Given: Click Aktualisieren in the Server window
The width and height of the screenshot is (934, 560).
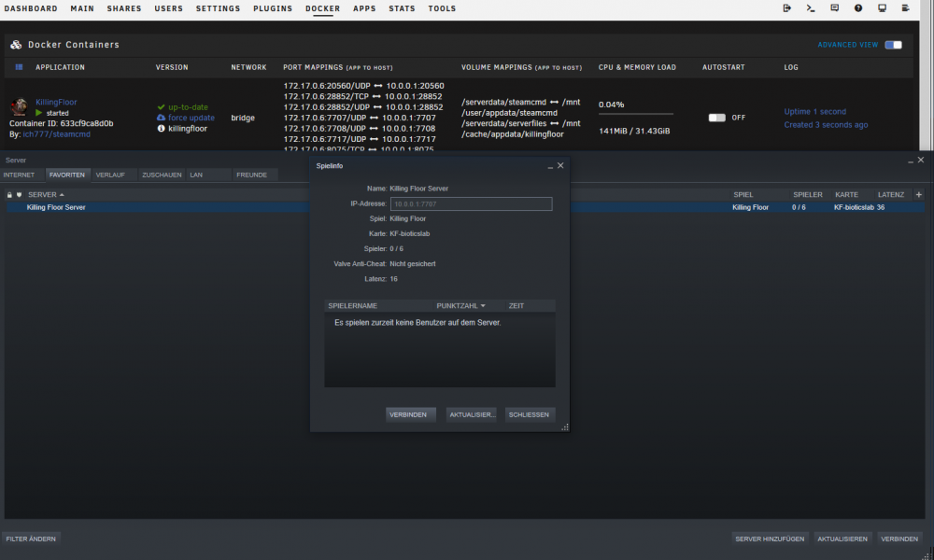Looking at the screenshot, I should point(842,539).
